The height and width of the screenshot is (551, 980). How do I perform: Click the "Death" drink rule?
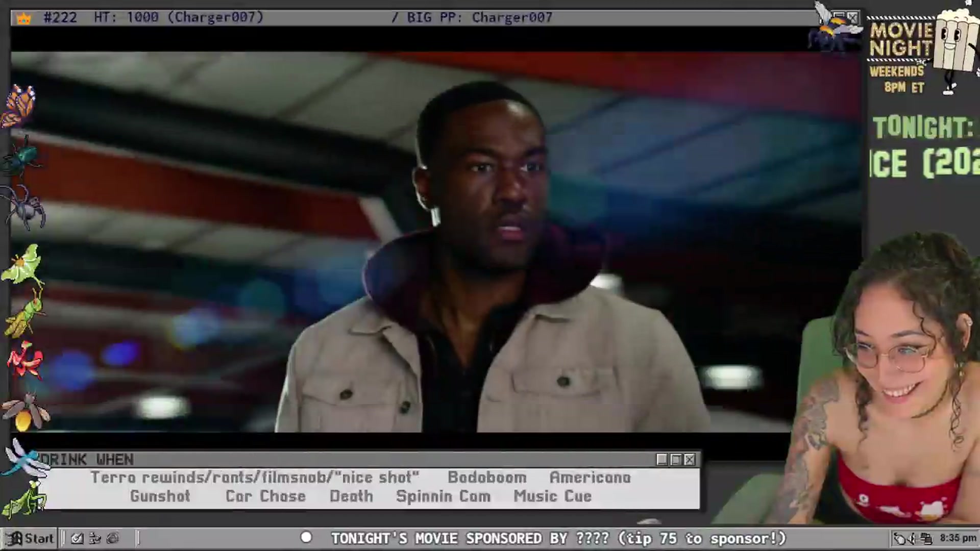(351, 496)
